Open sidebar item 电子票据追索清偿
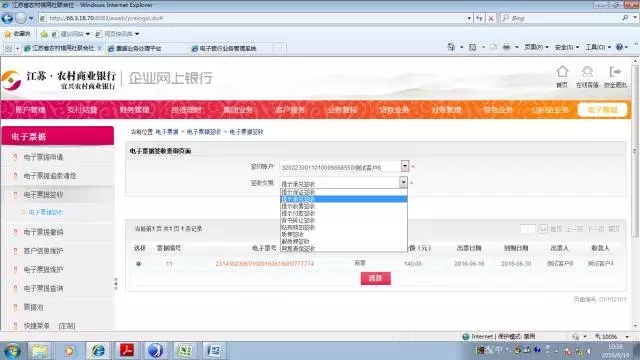This screenshot has height=360, width=640. [x=50, y=176]
